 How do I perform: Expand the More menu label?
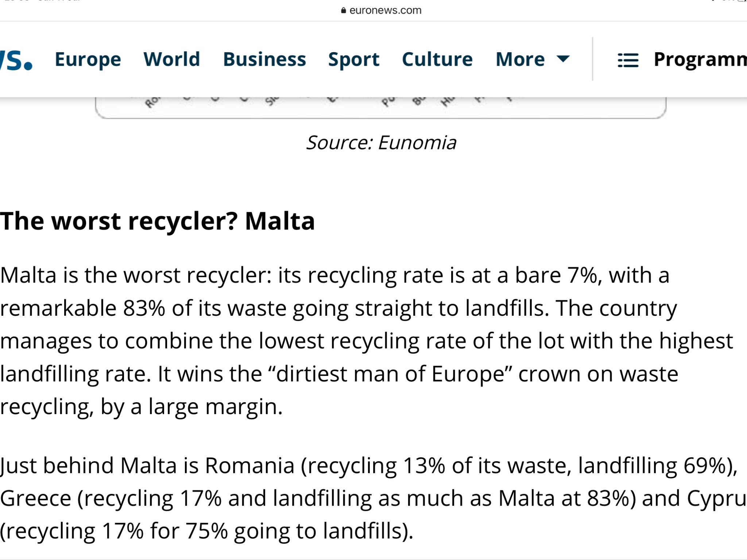click(x=520, y=59)
